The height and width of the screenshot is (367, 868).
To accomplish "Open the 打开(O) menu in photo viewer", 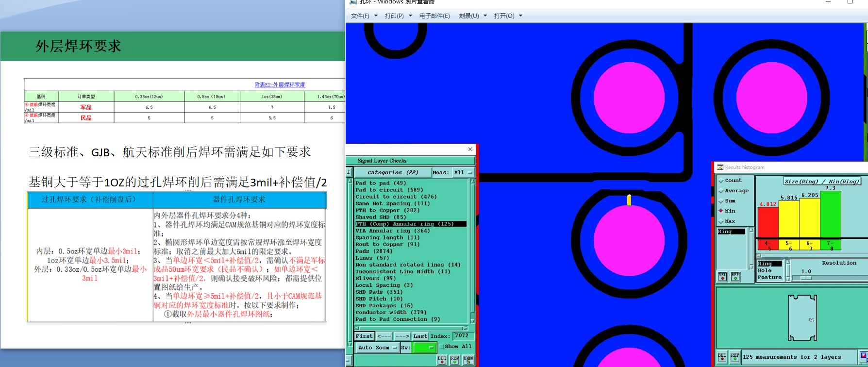I will point(508,16).
